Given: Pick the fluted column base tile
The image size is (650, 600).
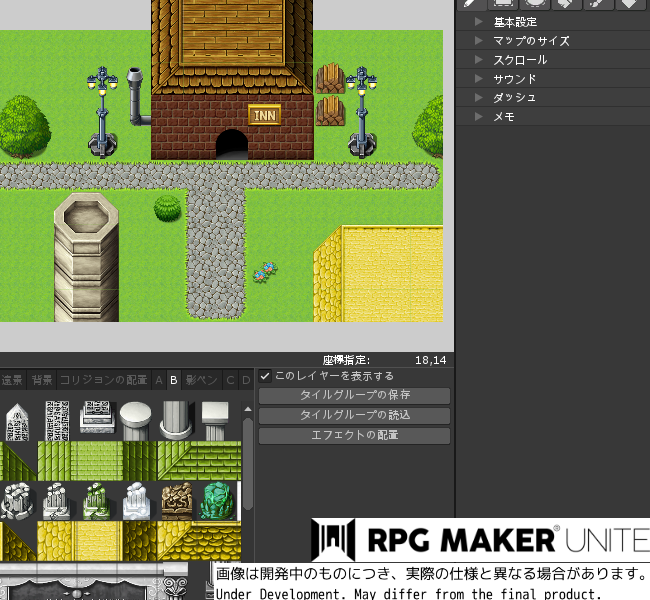Looking at the screenshot, I should pyautogui.click(x=177, y=420).
